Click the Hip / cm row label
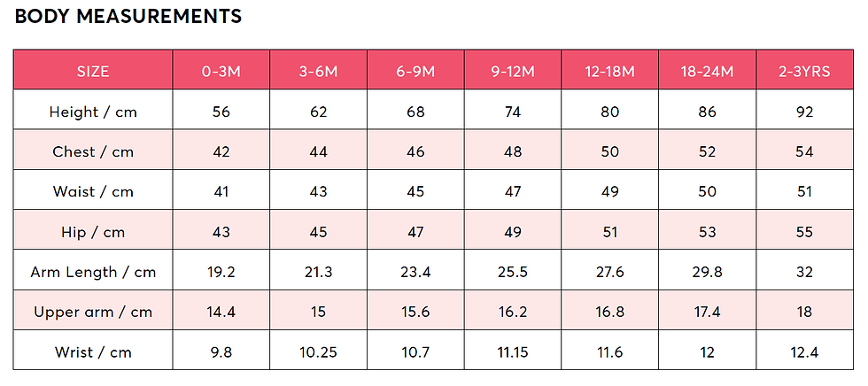This screenshot has height=386, width=868. (93, 232)
